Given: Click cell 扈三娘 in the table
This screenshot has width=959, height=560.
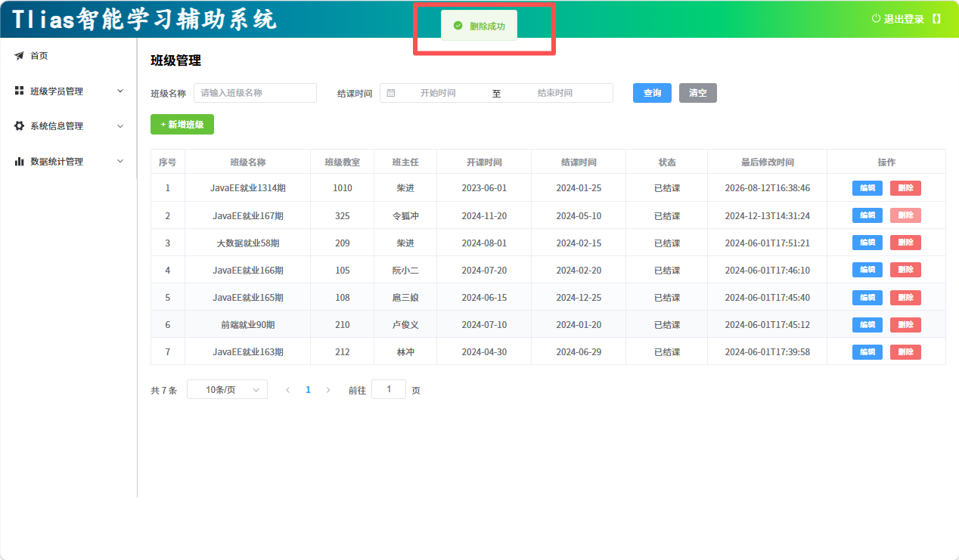Looking at the screenshot, I should point(405,298).
